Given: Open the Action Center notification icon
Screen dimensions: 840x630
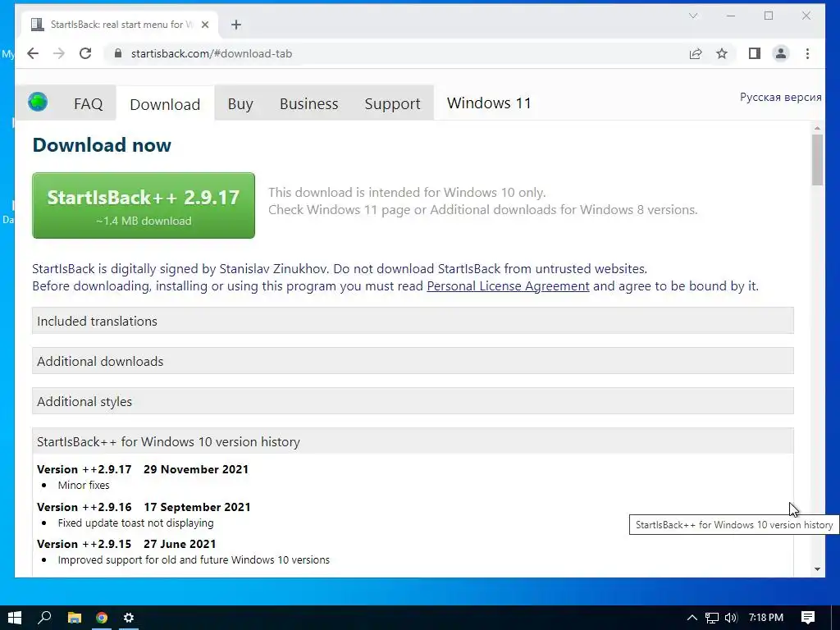Looking at the screenshot, I should pyautogui.click(x=808, y=618).
